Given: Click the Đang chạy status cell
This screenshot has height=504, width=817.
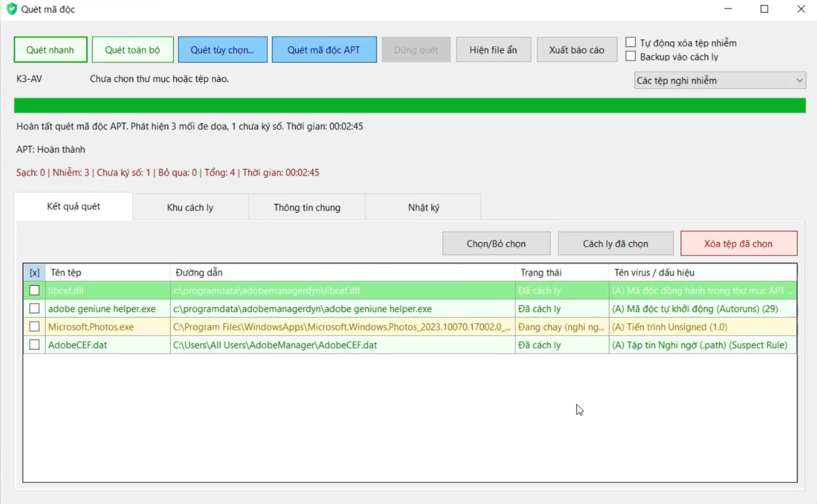Looking at the screenshot, I should coord(562,327).
